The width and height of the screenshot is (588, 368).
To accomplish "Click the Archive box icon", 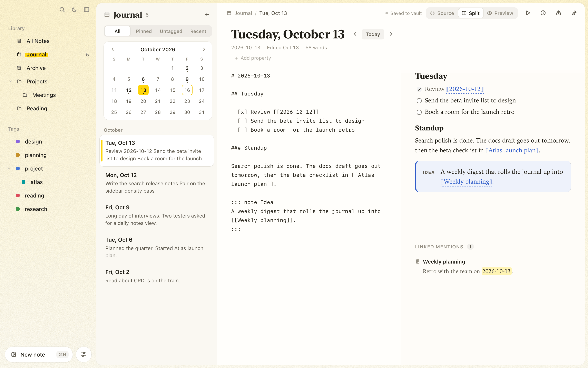I will coord(19,68).
